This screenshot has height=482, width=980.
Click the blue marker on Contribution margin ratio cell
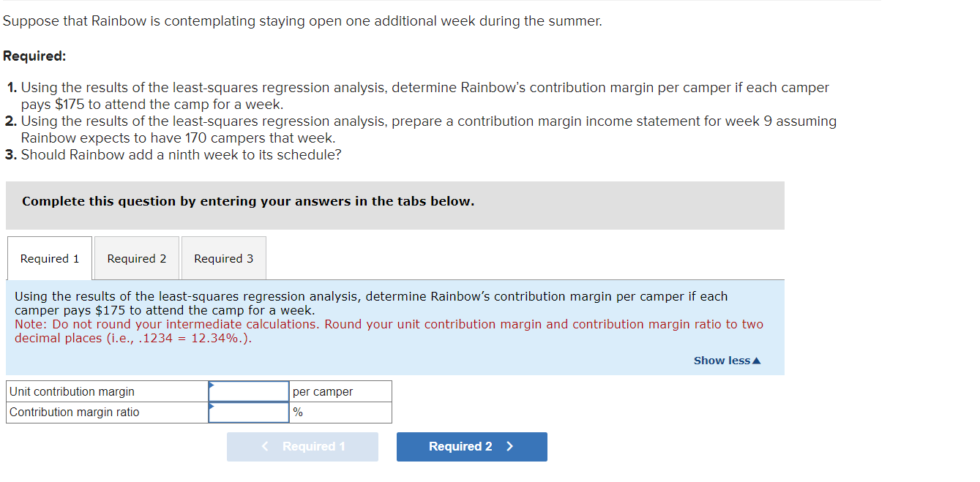212,406
